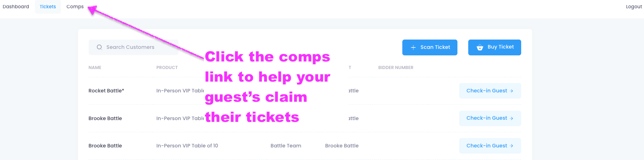Click the Buy Ticket button label
644x160 pixels.
(501, 47)
